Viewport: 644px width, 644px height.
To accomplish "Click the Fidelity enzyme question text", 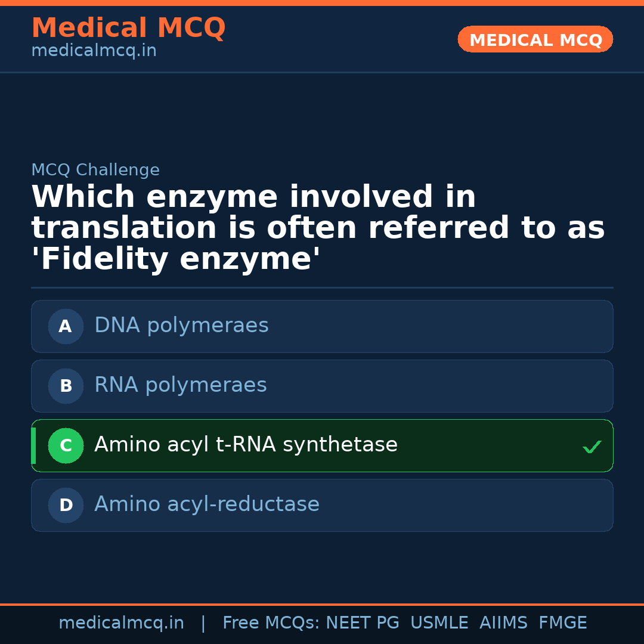I will pos(318,228).
